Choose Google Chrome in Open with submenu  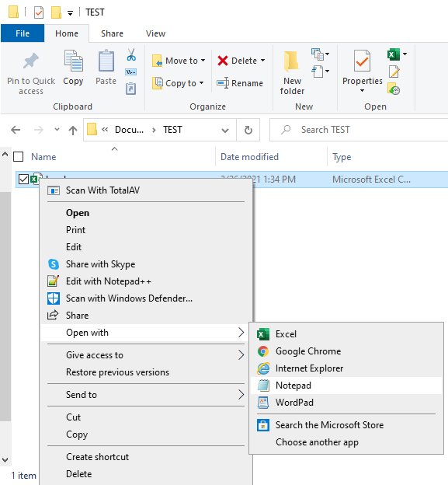tap(346, 351)
